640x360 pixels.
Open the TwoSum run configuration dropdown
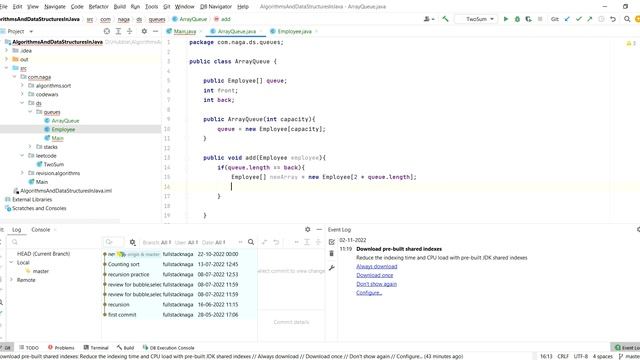[x=477, y=19]
